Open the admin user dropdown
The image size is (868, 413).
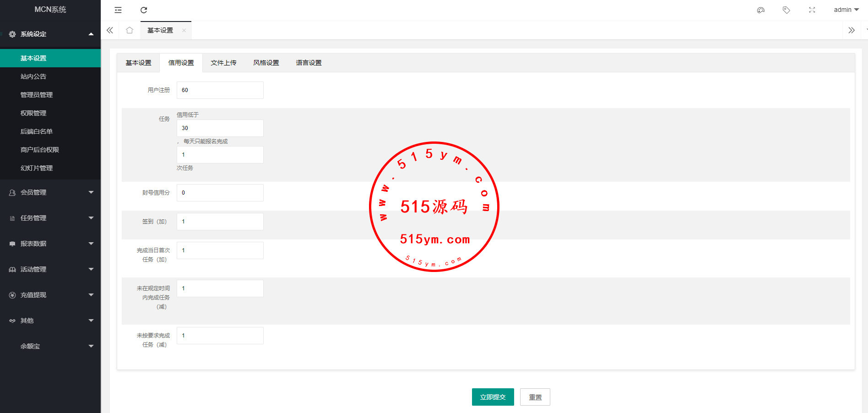coord(846,10)
